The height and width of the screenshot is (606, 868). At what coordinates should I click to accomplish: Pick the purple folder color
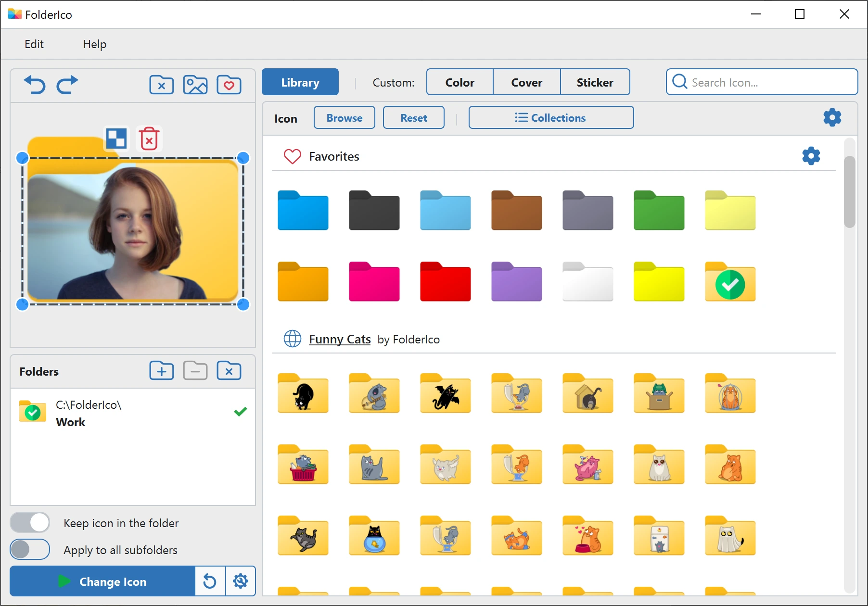517,282
